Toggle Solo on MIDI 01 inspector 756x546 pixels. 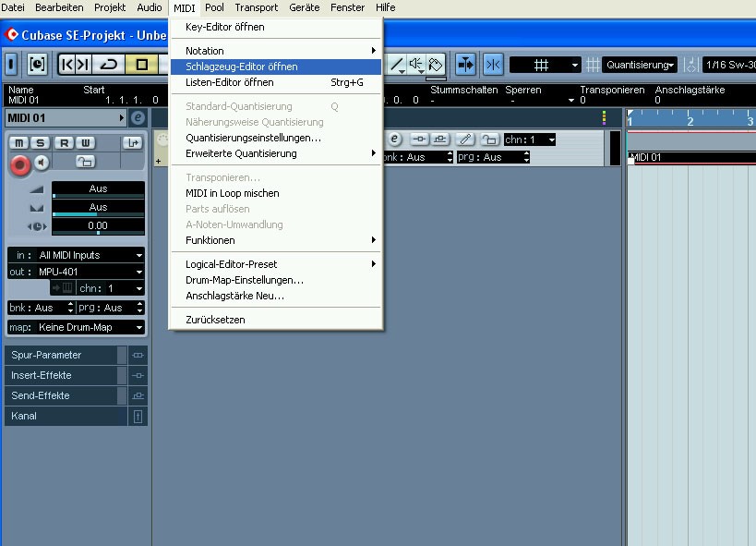tap(41, 143)
